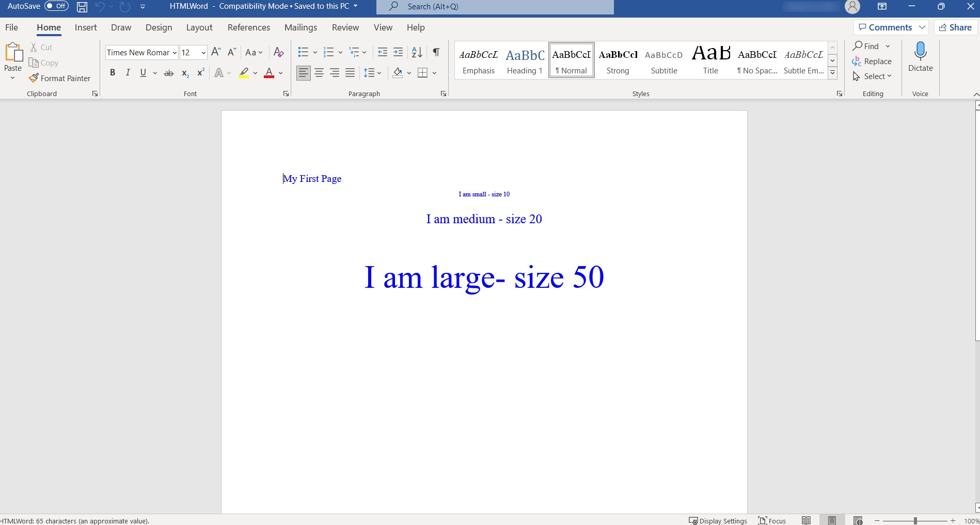
Task: Open the File menu
Action: pyautogui.click(x=11, y=27)
